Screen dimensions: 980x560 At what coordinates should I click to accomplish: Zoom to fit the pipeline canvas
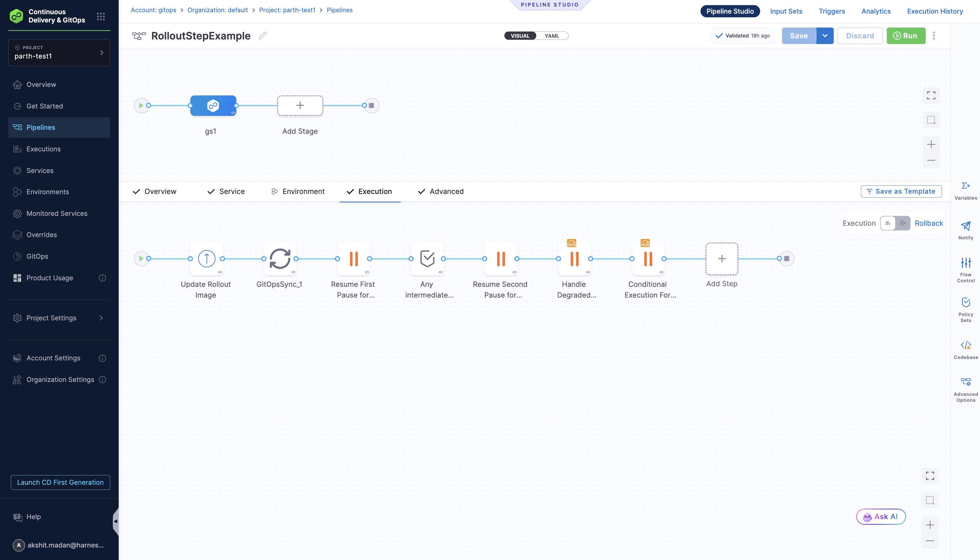(931, 95)
